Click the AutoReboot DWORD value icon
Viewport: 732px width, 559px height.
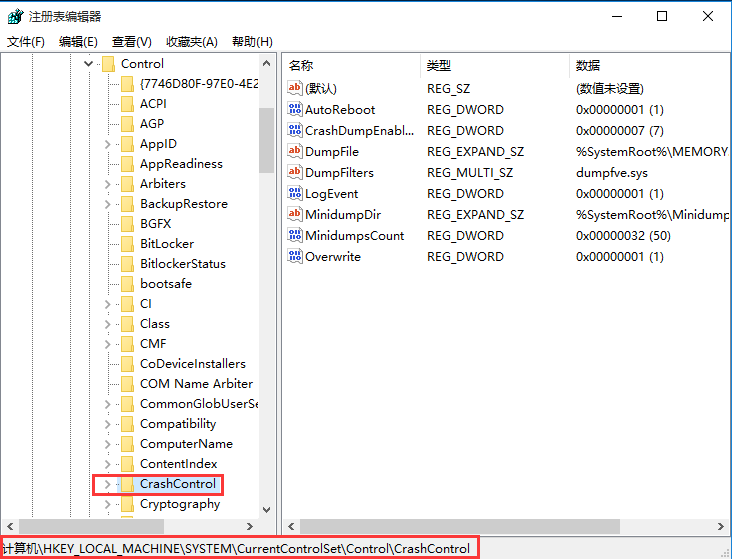click(295, 110)
